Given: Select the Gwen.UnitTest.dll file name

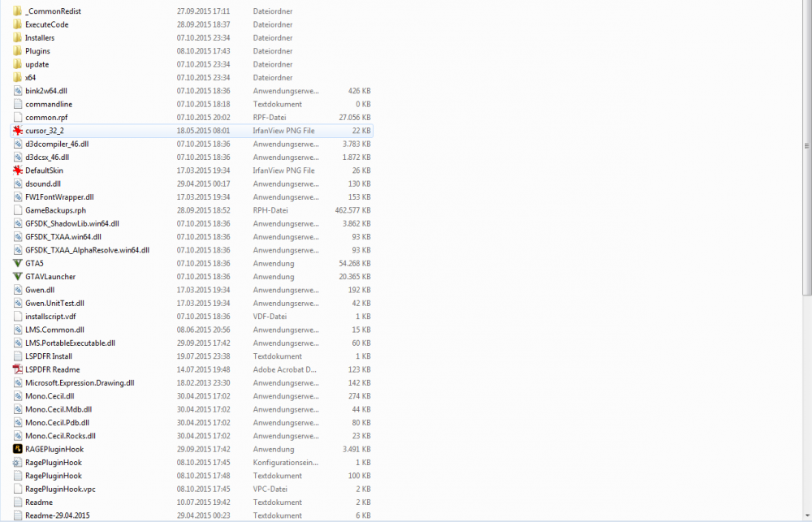Looking at the screenshot, I should 55,303.
